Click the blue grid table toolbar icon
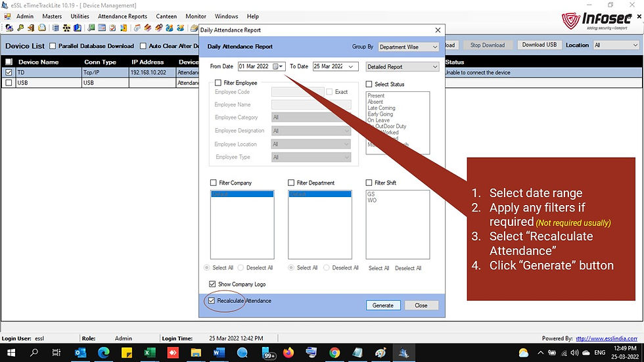 pos(55,28)
